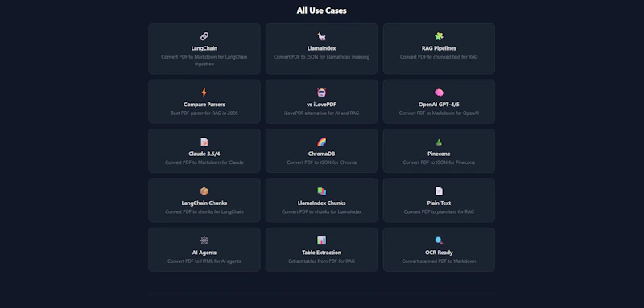Screen dimensions: 644x308
Task: Open the AI Agents title link
Action: 204,253
